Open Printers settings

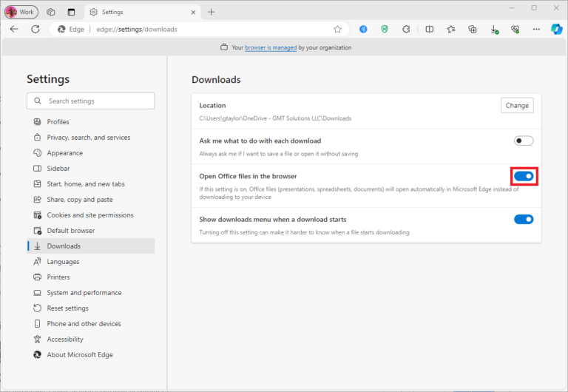(x=90, y=277)
